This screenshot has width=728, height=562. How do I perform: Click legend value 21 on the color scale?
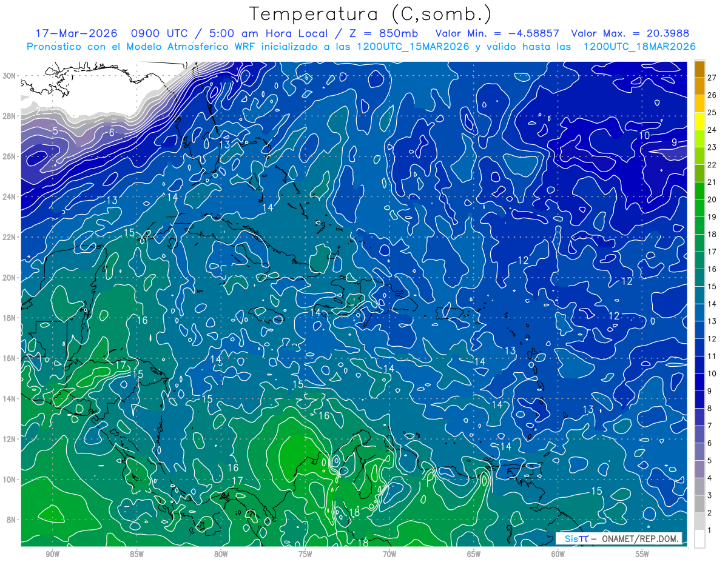712,182
